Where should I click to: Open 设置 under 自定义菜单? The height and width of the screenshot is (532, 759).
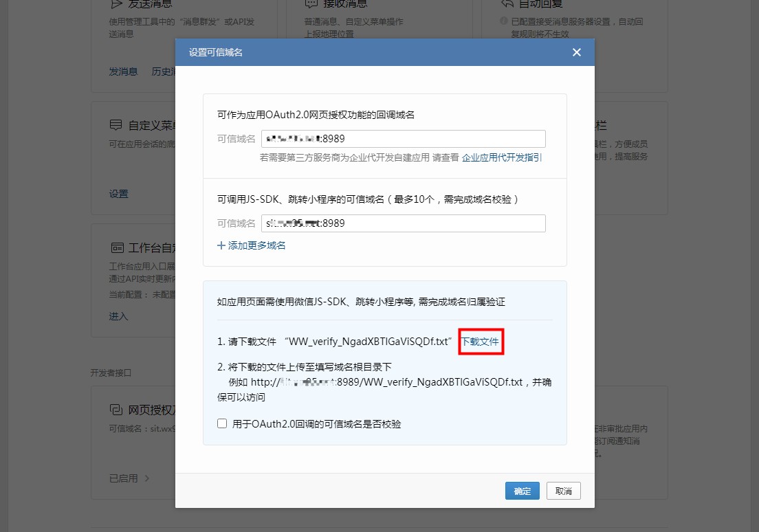(118, 194)
